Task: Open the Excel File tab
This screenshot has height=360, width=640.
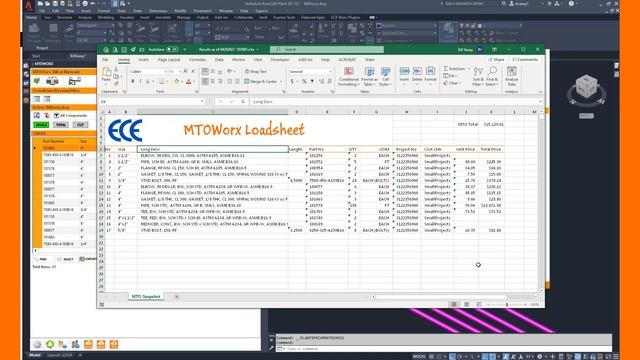Action: tap(105, 60)
